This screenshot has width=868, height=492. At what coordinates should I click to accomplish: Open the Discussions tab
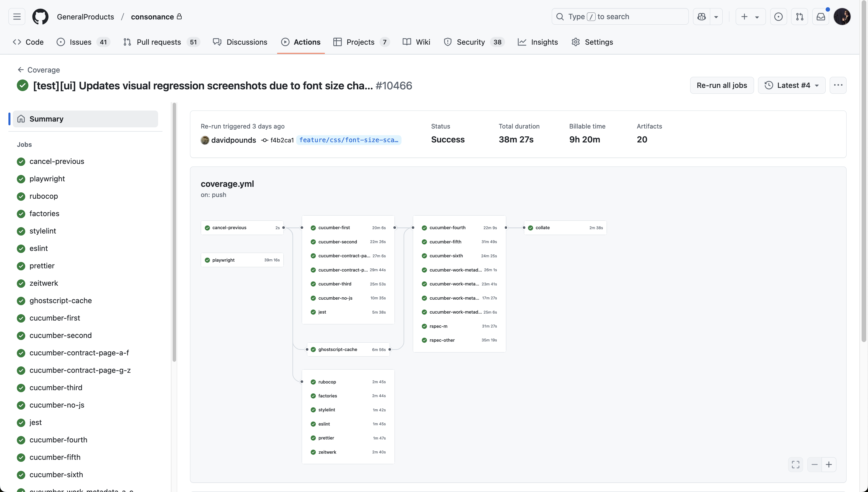(240, 42)
